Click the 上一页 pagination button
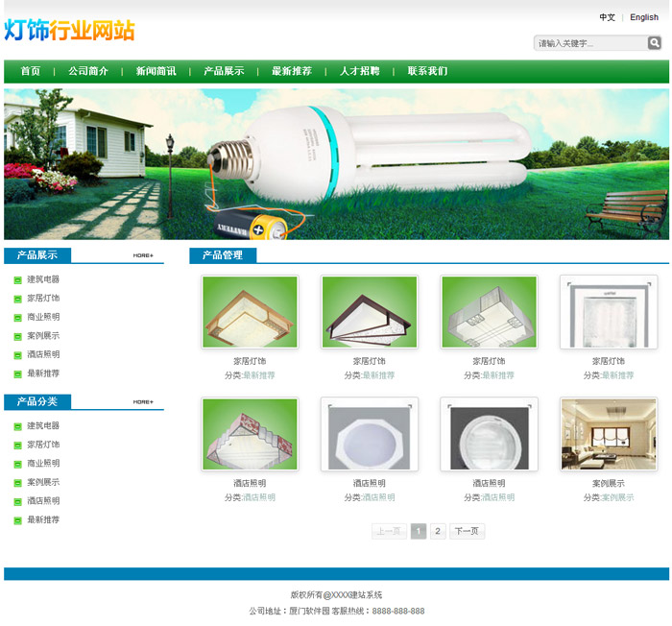 (389, 531)
